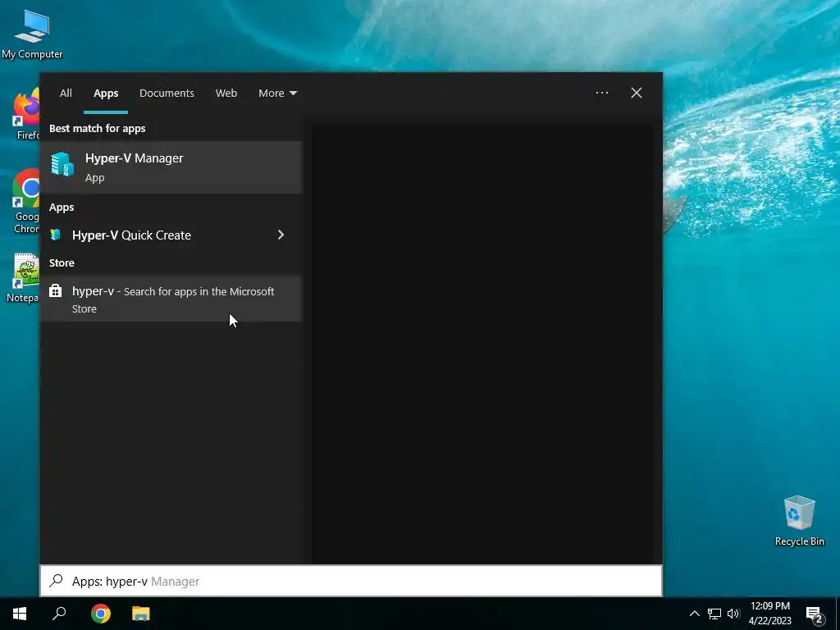Screen dimensions: 840x630
Task: Select the Hyper-V Quick Create result
Action: [171, 235]
